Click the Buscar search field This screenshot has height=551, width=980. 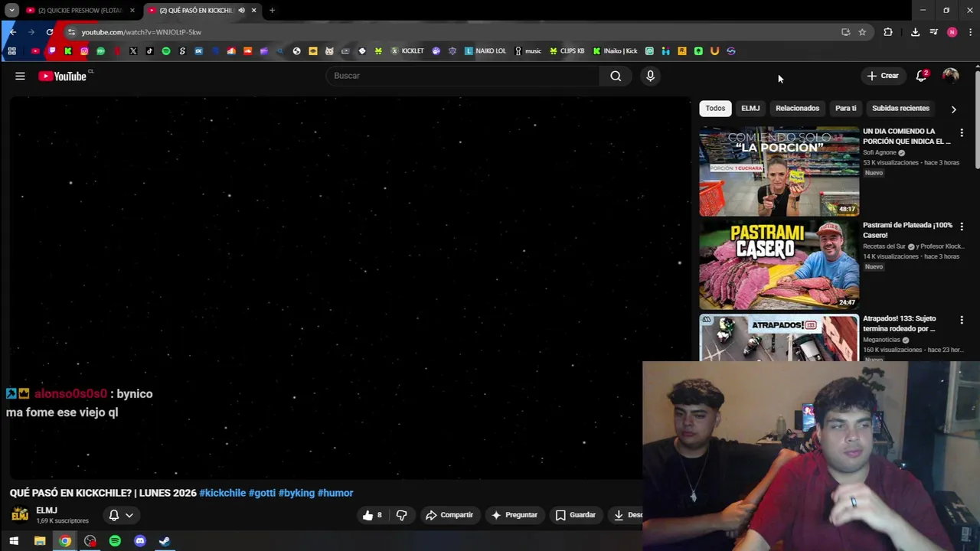463,76
